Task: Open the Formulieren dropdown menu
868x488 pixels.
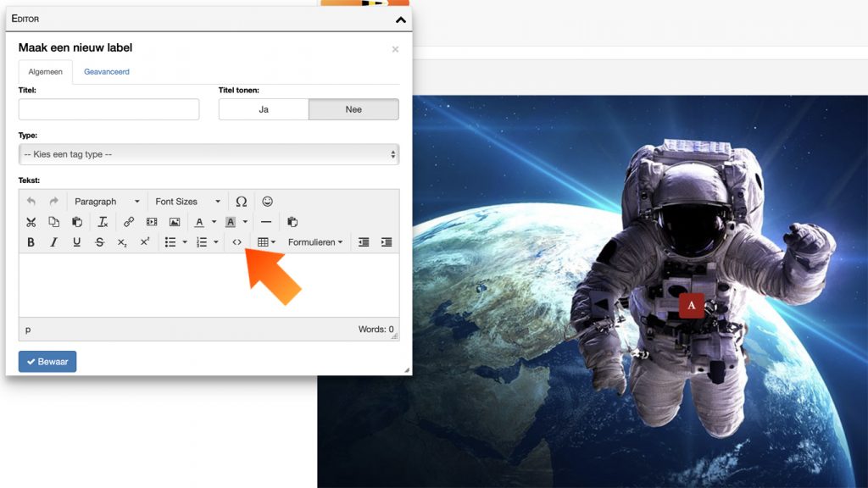Action: coord(315,242)
